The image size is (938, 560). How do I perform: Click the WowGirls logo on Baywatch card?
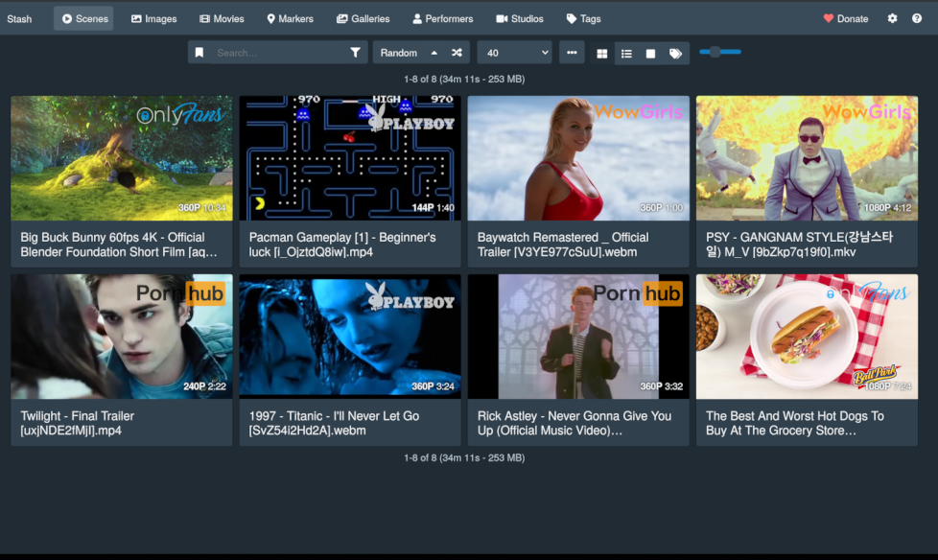click(639, 112)
